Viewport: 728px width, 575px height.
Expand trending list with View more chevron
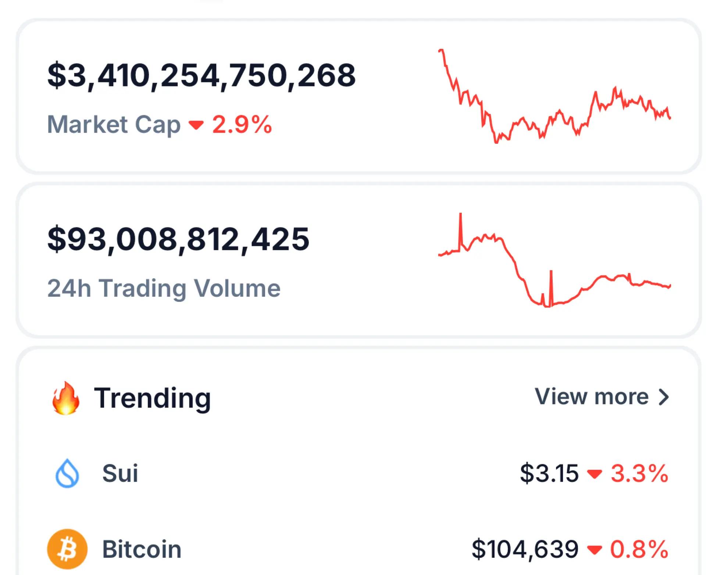pyautogui.click(x=664, y=397)
